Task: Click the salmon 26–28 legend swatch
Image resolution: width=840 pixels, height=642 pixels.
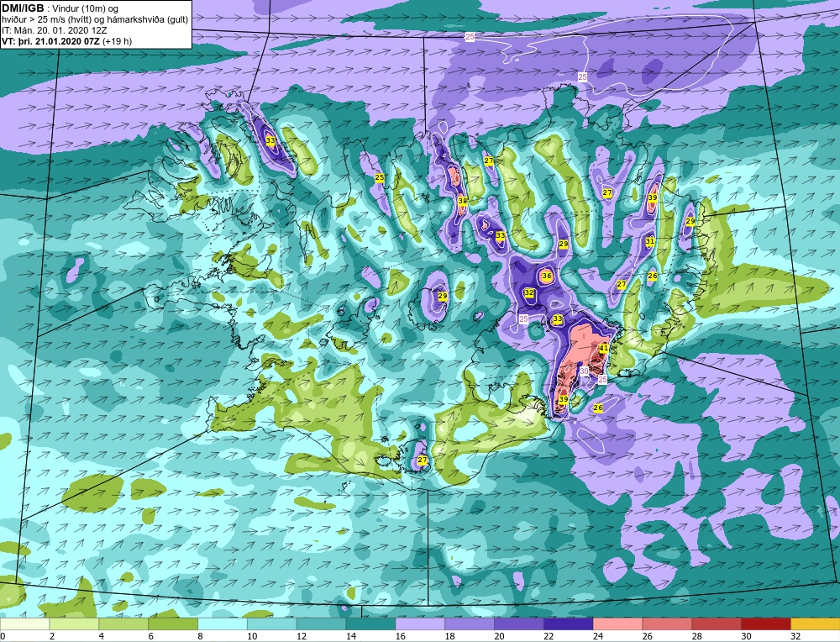Action: click(x=667, y=624)
